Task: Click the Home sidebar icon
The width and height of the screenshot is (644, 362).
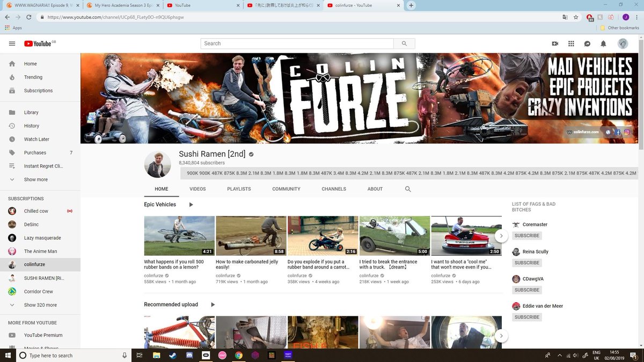Action: click(12, 63)
